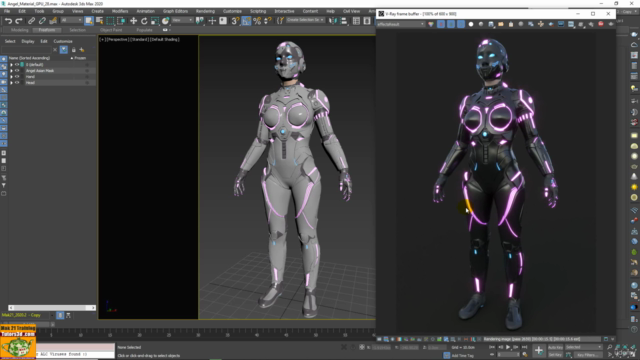Toggle the 3D Snaps icon
The image size is (640, 360).
[235, 21]
